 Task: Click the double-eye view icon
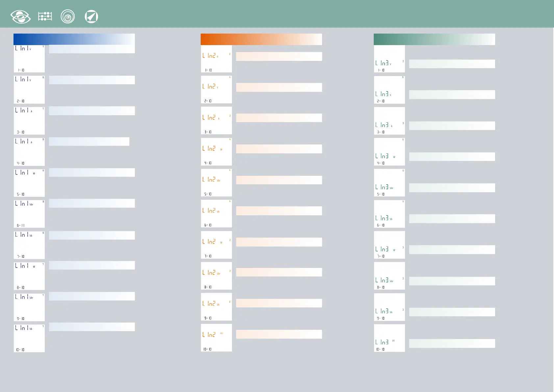(20, 17)
